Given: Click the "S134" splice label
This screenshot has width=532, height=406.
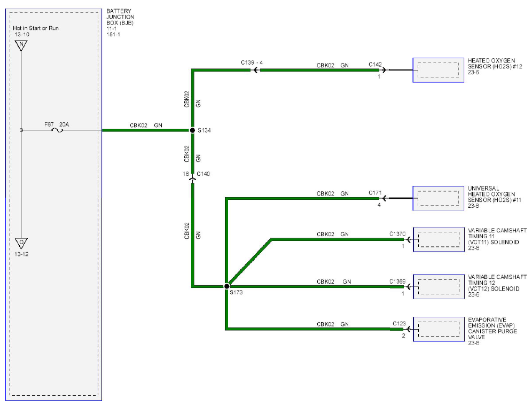Looking at the screenshot, I should (x=204, y=130).
